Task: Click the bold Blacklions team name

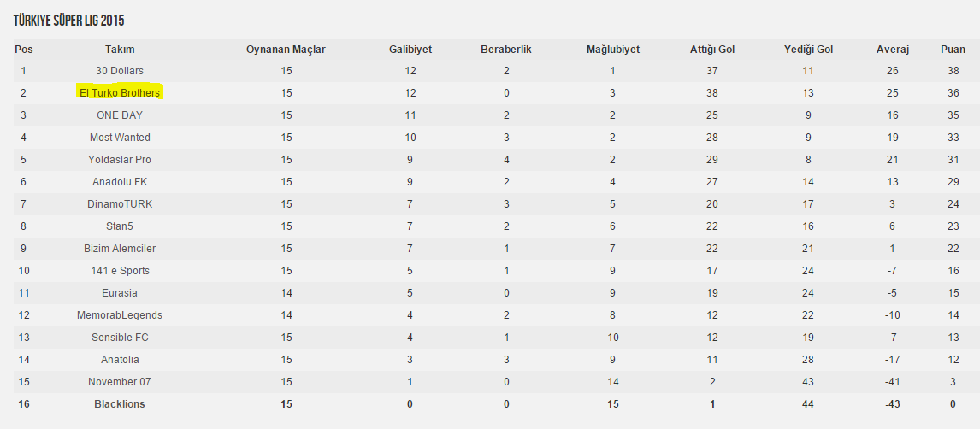Action: coord(120,404)
